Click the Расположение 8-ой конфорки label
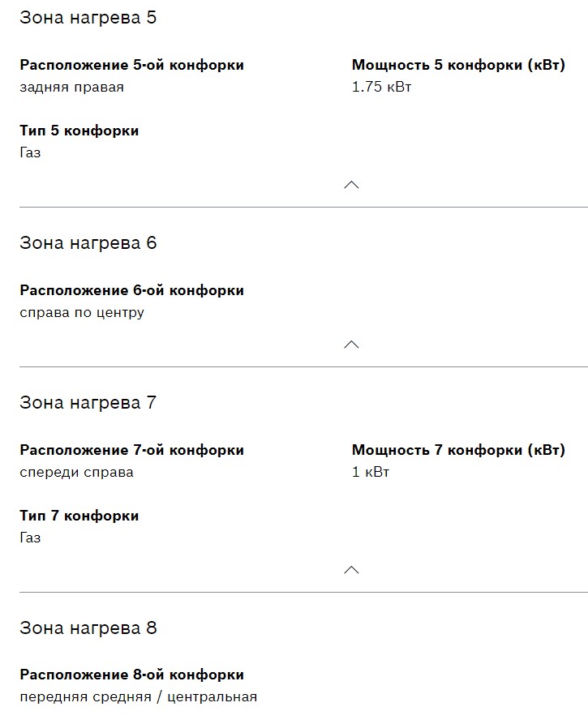Viewport: 588px width, 724px height. click(x=131, y=675)
